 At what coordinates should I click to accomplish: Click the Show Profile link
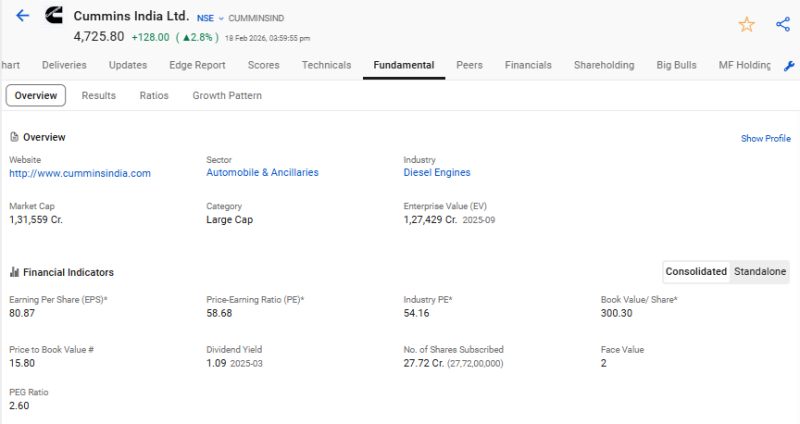(x=765, y=139)
